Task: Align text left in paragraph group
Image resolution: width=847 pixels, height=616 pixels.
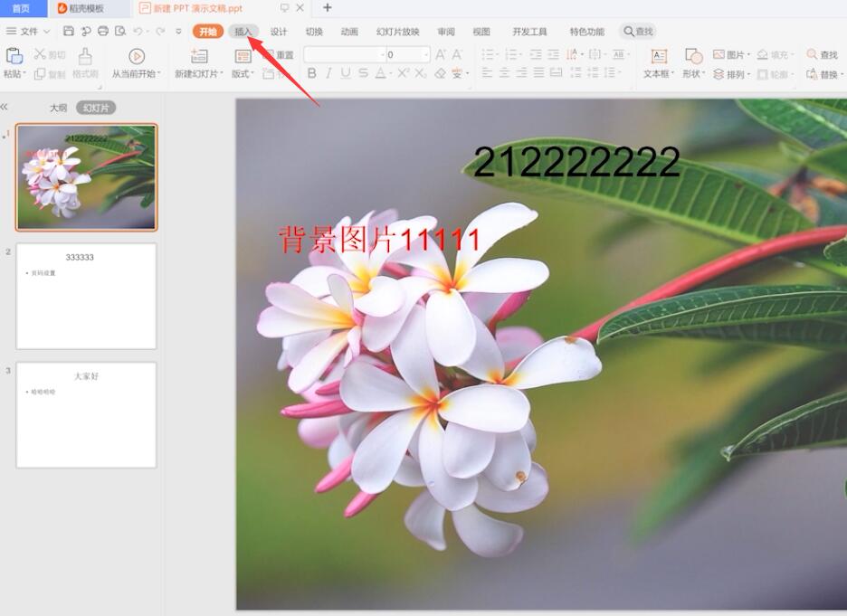Action: (487, 73)
